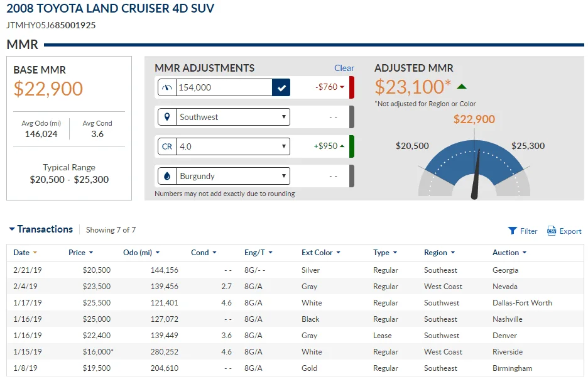Click the 280,252 odometer cell
The image size is (588, 379).
tap(165, 351)
